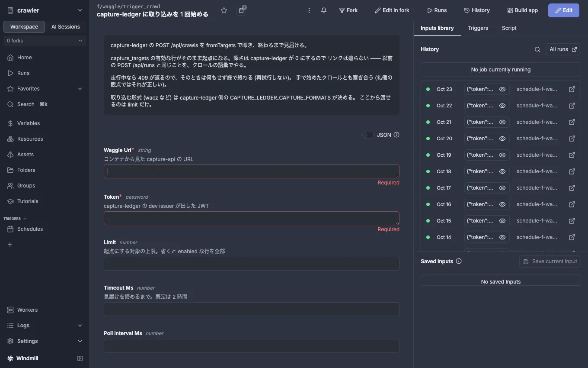Viewport: 588px width, 368px height.
Task: Focus the Waggle Url input field
Action: tap(252, 171)
